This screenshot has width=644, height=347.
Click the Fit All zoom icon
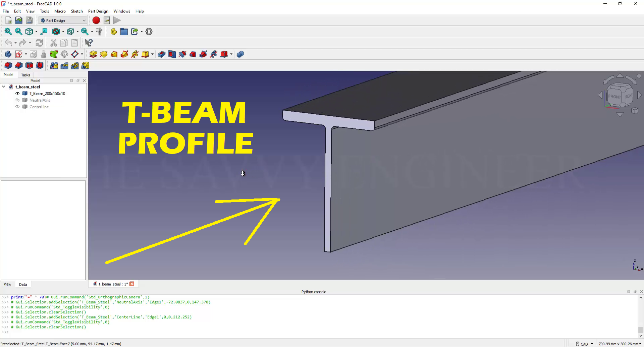tap(8, 32)
